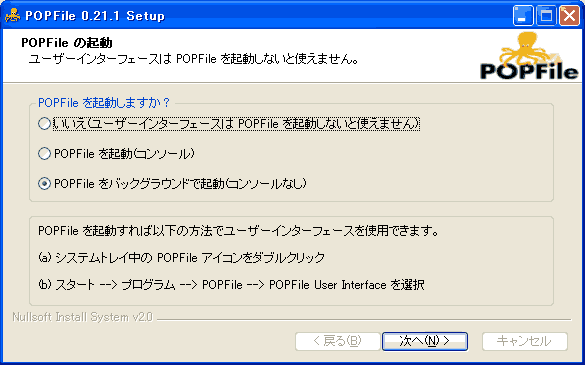This screenshot has width=585, height=365.
Task: Click the Nullsoft Install System v2.0 text
Action: (x=82, y=317)
